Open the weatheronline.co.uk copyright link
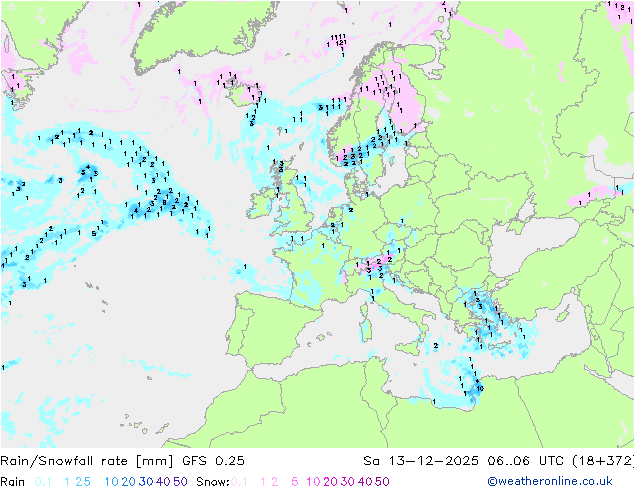The height and width of the screenshot is (490, 634). tap(550, 481)
